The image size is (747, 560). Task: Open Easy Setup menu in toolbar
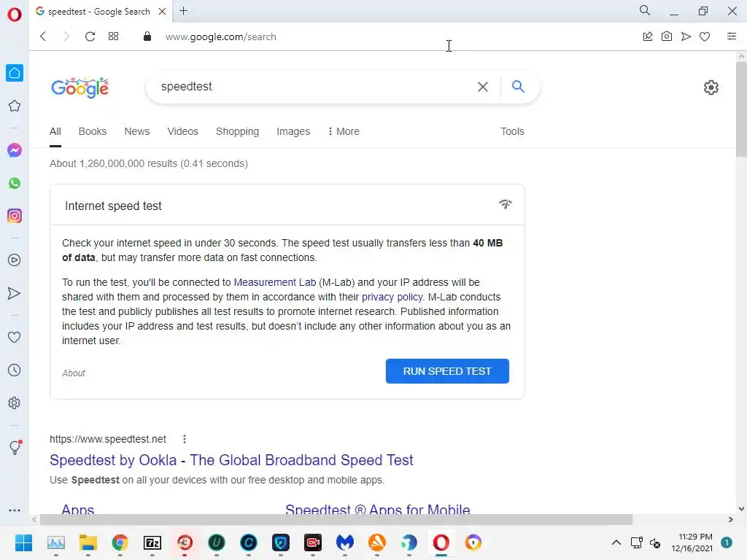click(732, 36)
